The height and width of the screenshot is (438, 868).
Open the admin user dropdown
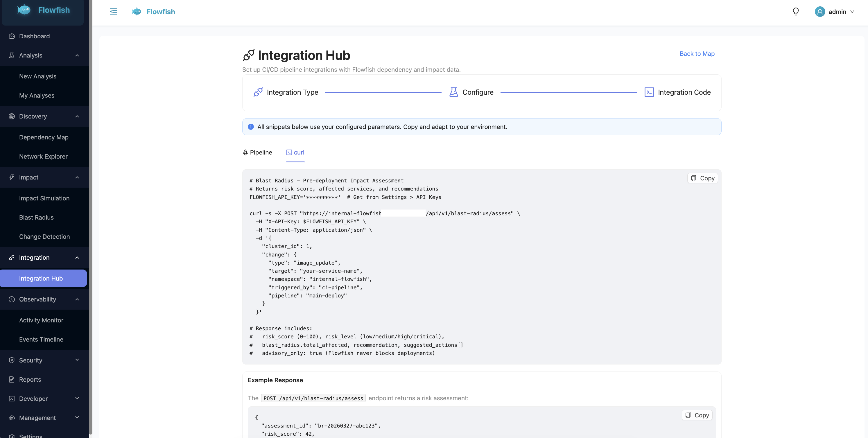(835, 11)
